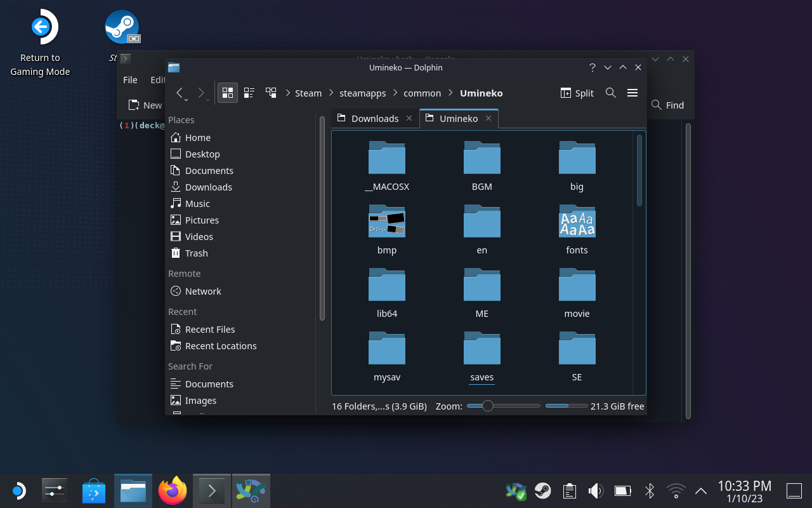
Task: Select the saves folder
Action: point(482,357)
